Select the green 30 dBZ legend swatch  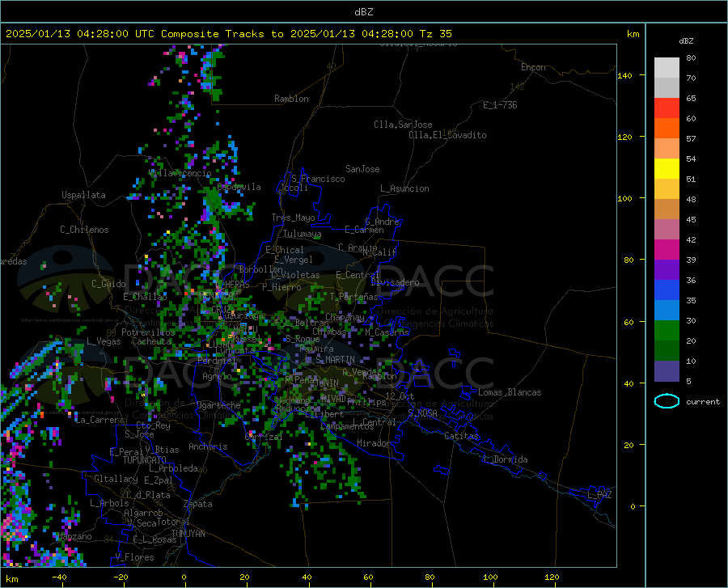(667, 330)
